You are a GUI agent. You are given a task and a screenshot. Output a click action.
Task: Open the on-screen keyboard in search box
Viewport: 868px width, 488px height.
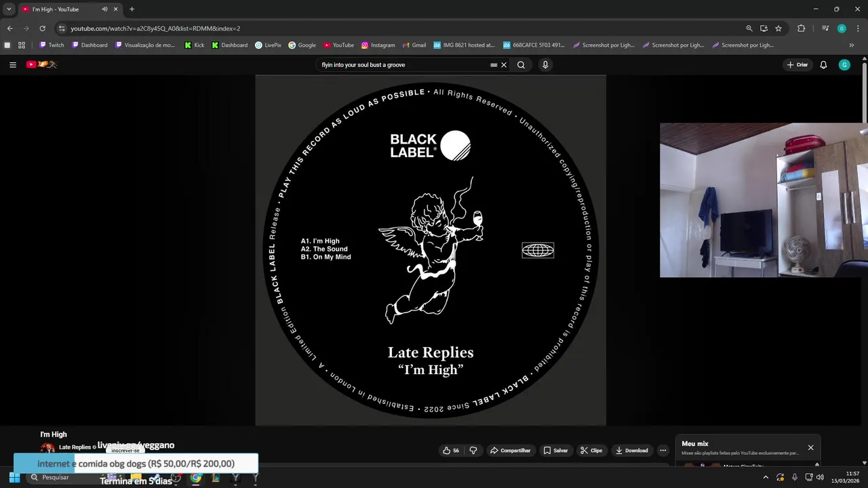click(494, 65)
